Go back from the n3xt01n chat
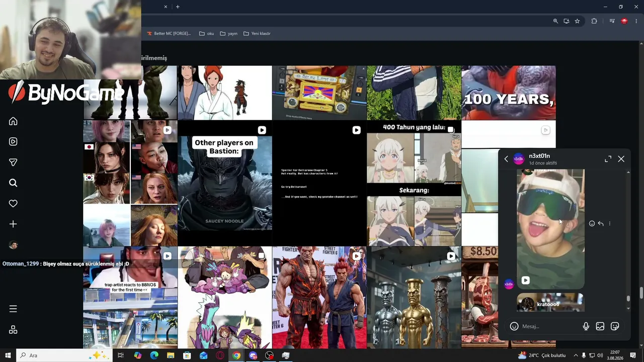Viewport: 644px width, 362px height. pos(506,159)
